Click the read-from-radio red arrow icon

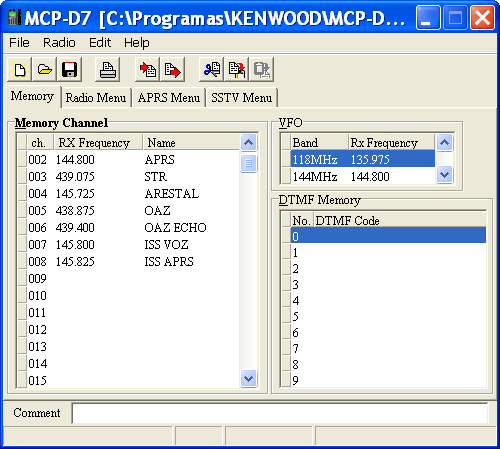tap(147, 69)
